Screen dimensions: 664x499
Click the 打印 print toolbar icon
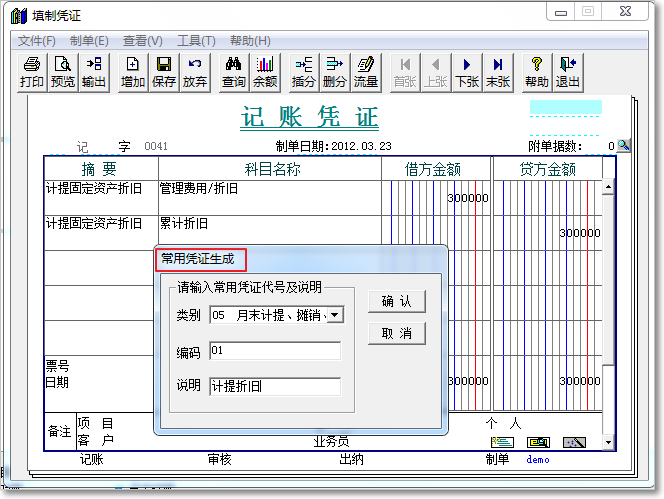pyautogui.click(x=32, y=72)
